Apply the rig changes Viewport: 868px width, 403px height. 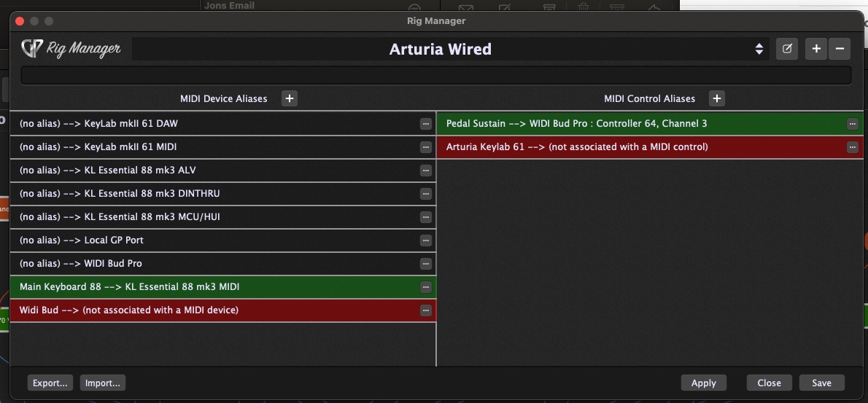coord(704,383)
